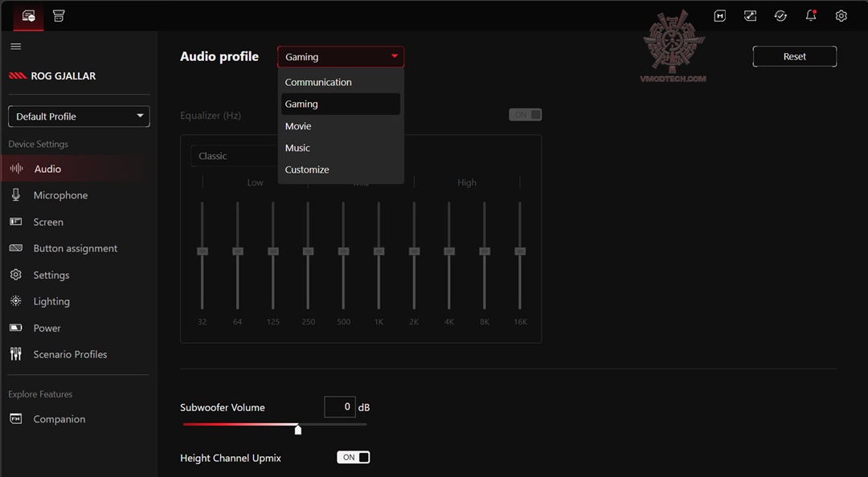This screenshot has width=868, height=477.
Task: Click the Subwoofer Volume dB input field
Action: coord(340,406)
